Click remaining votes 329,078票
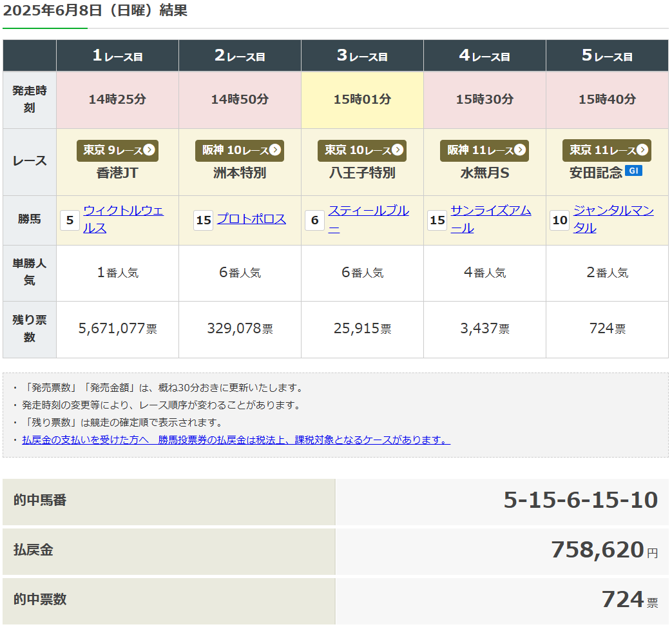The image size is (672, 629). pyautogui.click(x=240, y=329)
